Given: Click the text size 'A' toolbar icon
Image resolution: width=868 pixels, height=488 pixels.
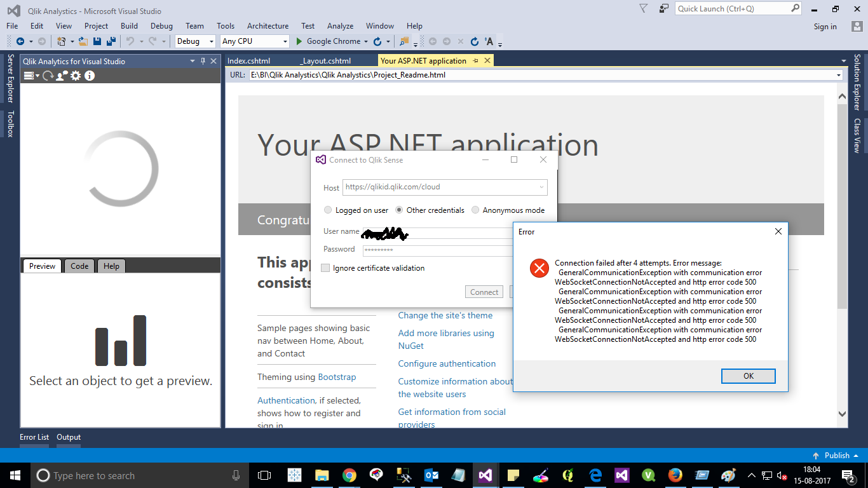Looking at the screenshot, I should click(489, 41).
